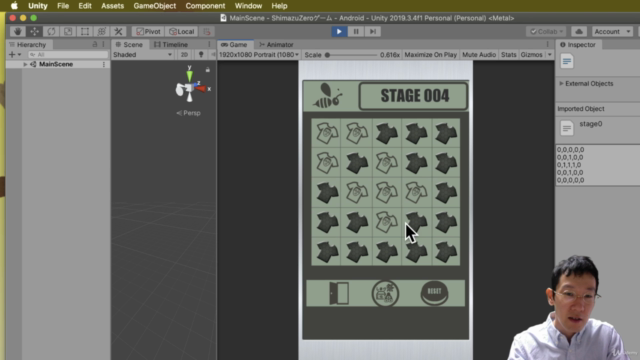Screen dimensions: 640x360
Task: Click the round center button in game
Action: point(385,293)
